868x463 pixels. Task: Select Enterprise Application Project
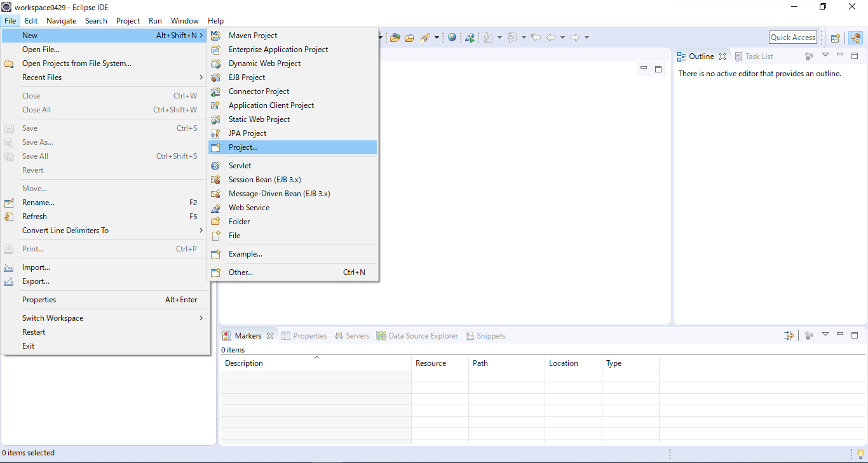pos(293,50)
